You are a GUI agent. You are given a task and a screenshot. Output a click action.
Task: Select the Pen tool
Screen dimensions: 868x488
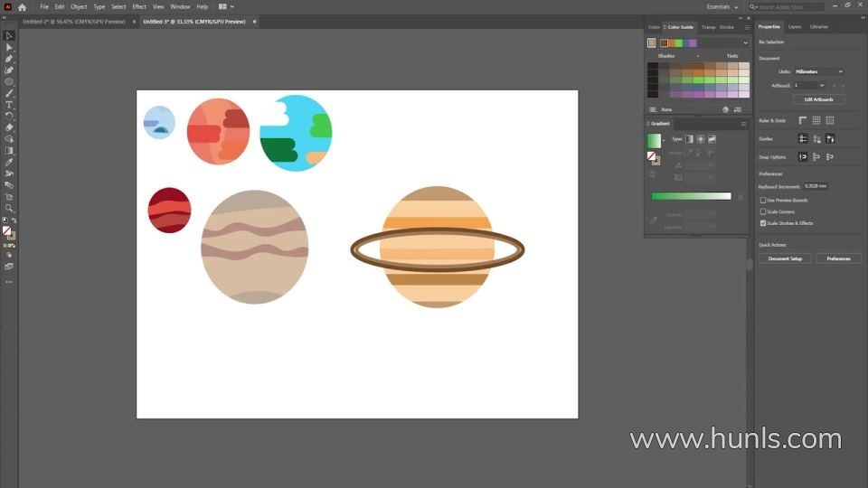[9, 59]
